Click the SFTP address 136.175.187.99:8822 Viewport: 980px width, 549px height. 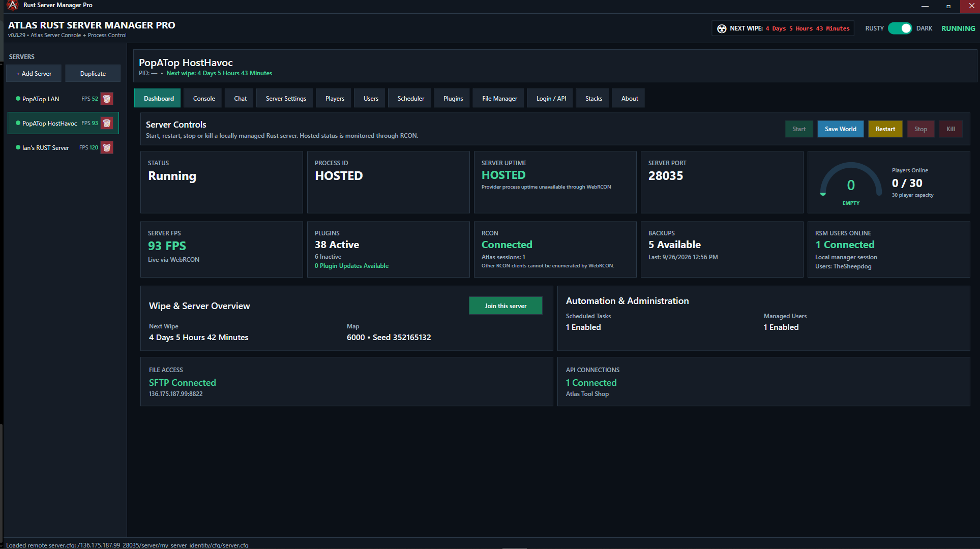pos(175,394)
